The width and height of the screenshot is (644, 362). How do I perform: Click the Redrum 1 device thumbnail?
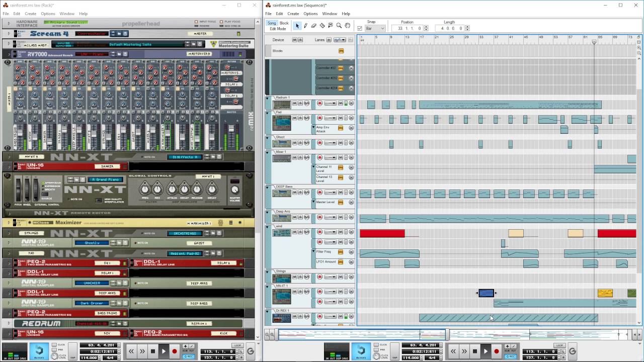281,105
